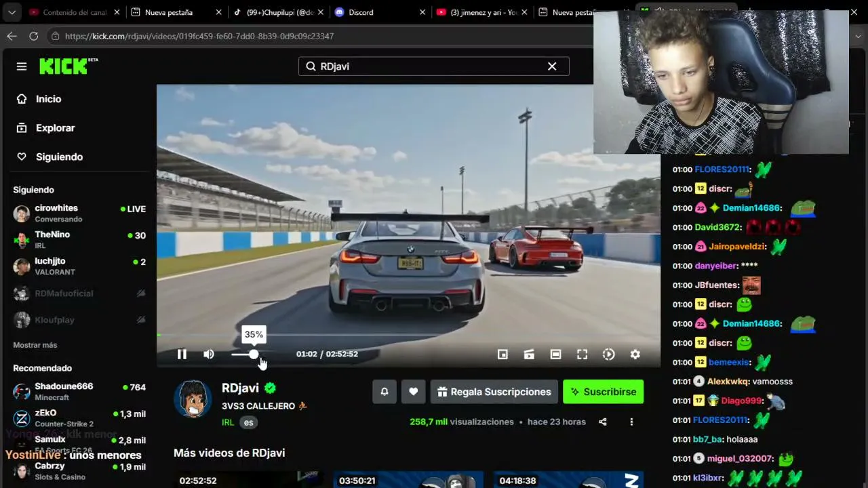Open playback speed options
The width and height of the screenshot is (868, 488).
tap(608, 354)
